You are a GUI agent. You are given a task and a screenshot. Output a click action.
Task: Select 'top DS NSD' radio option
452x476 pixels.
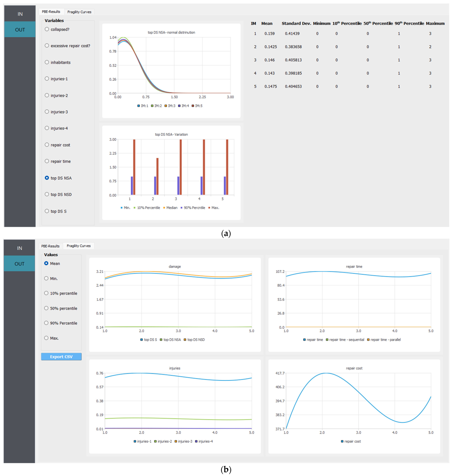[47, 194]
